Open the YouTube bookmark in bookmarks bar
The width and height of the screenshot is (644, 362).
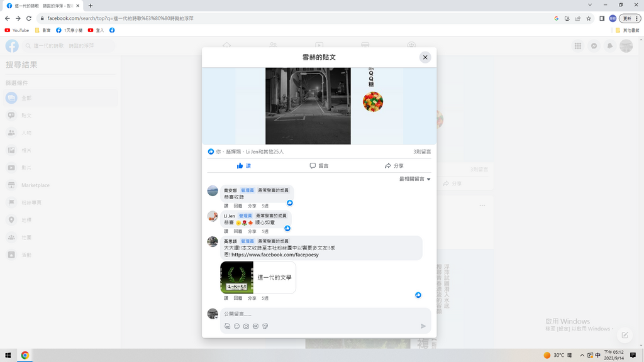coord(17,30)
